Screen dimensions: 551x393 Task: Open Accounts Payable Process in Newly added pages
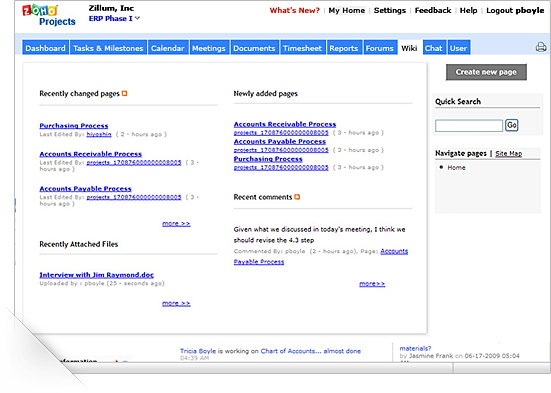280,142
